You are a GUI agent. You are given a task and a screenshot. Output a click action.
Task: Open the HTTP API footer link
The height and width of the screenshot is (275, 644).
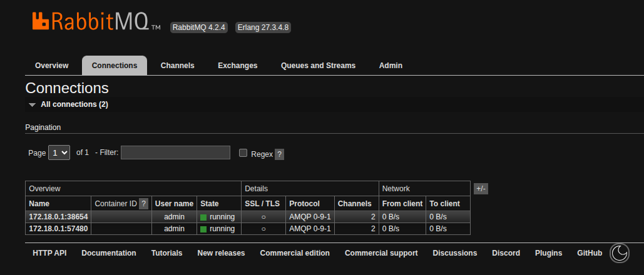pyautogui.click(x=49, y=253)
